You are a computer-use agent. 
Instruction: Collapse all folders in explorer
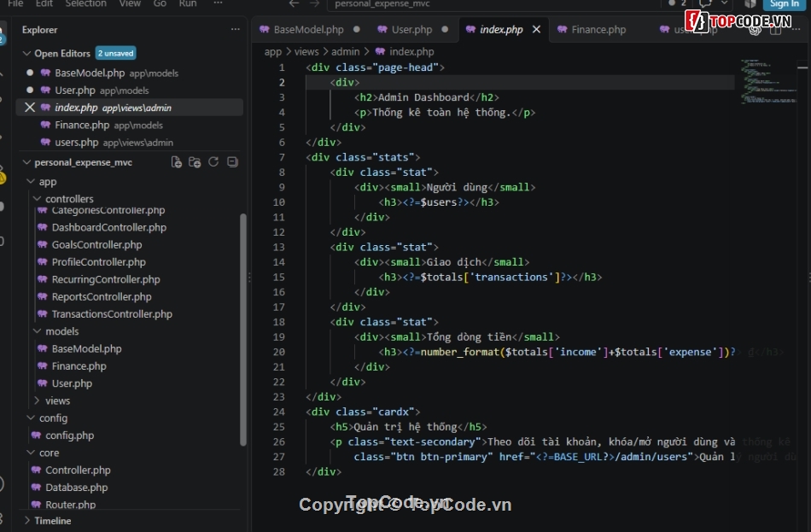pyautogui.click(x=232, y=162)
